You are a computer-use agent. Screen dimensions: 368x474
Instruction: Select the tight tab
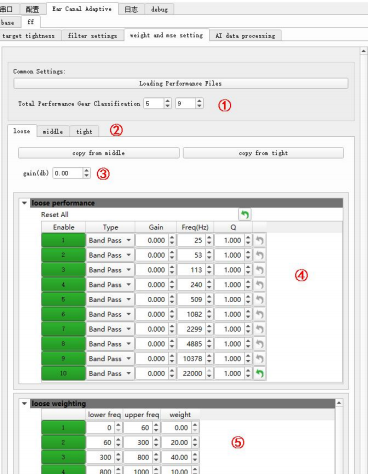click(x=84, y=132)
